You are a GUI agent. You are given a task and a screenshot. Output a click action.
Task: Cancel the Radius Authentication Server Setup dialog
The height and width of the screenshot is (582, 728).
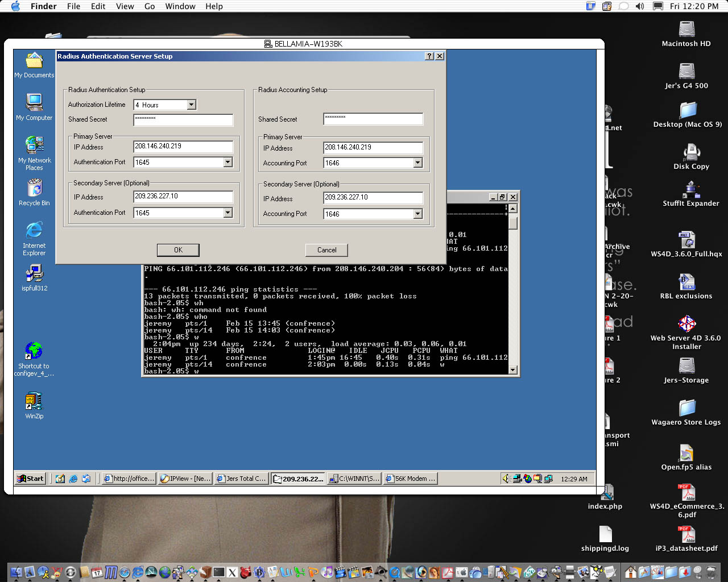[x=326, y=250]
